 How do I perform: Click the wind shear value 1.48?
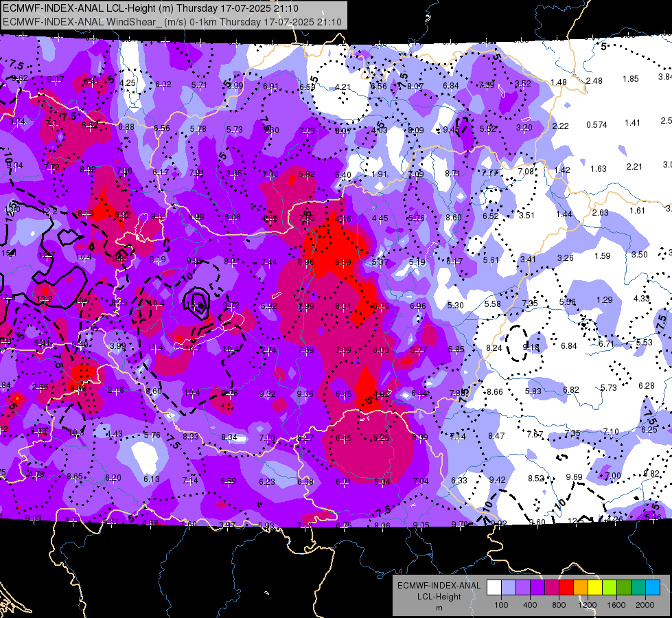559,82
